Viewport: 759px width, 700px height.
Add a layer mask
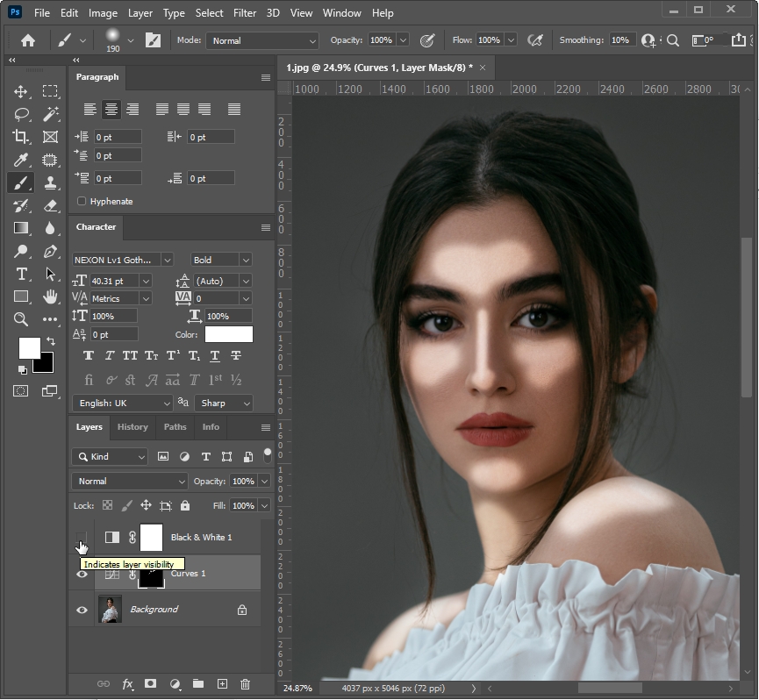tap(151, 683)
